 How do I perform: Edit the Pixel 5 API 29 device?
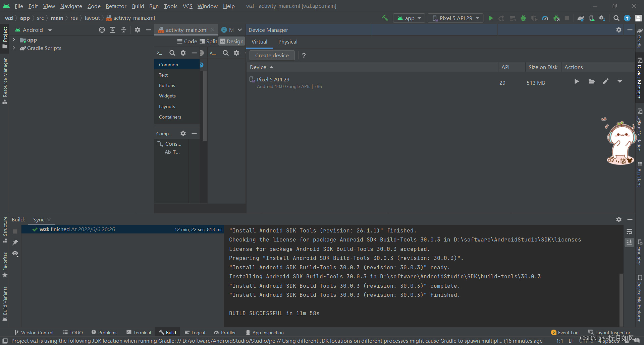[x=605, y=81]
